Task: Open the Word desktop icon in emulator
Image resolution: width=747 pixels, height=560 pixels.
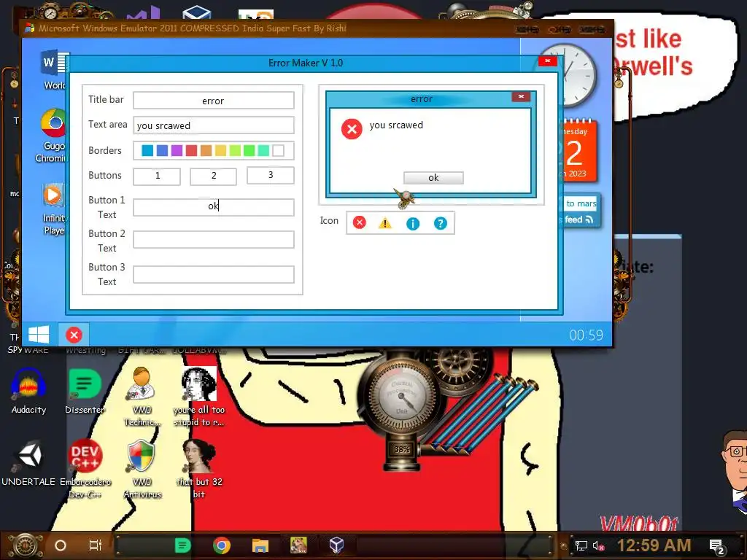Action: 55,69
